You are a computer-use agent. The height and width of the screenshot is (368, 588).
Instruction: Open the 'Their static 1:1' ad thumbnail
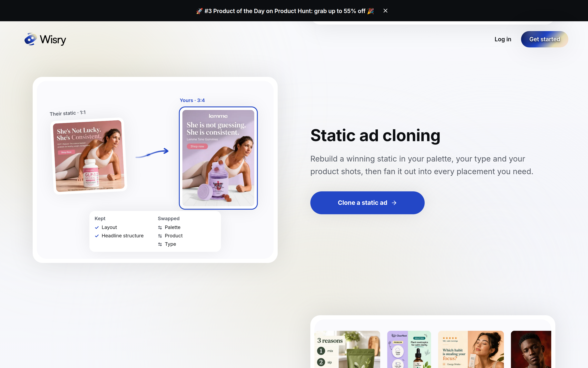(x=89, y=156)
